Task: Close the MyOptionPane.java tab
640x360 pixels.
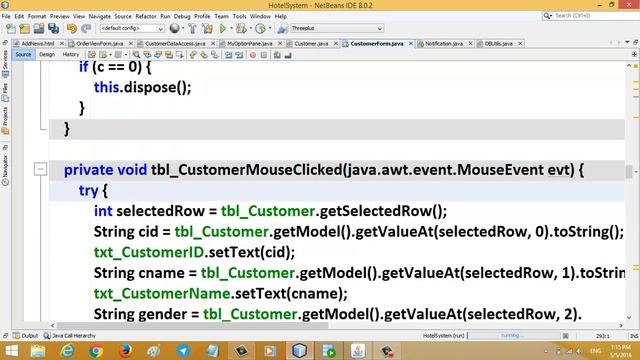Action: click(280, 43)
